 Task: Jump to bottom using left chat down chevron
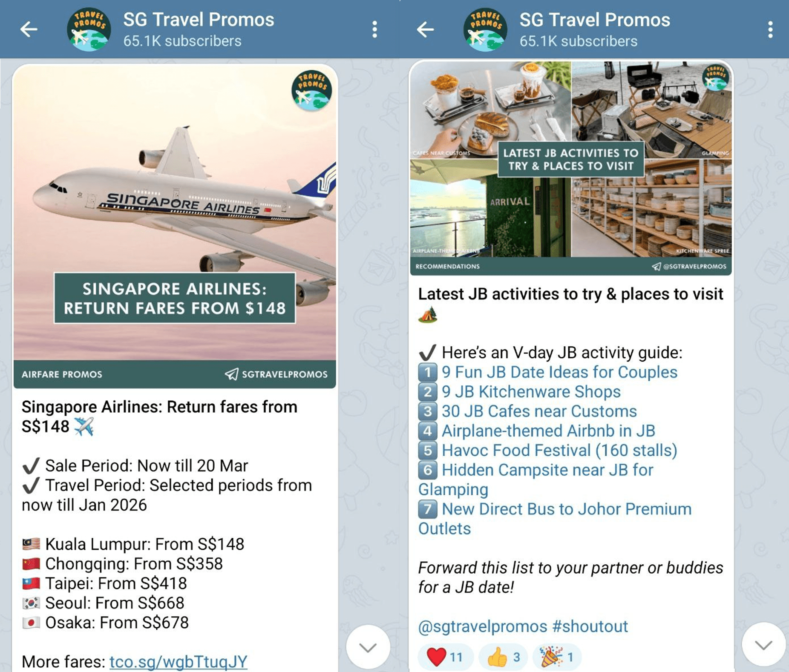(x=368, y=647)
